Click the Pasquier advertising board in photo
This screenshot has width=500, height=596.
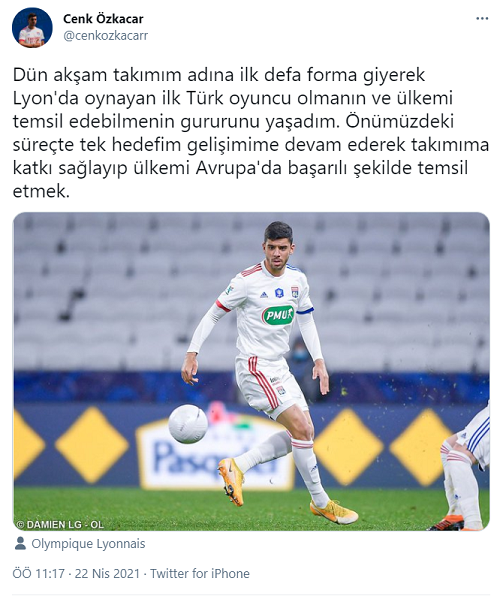point(215,452)
